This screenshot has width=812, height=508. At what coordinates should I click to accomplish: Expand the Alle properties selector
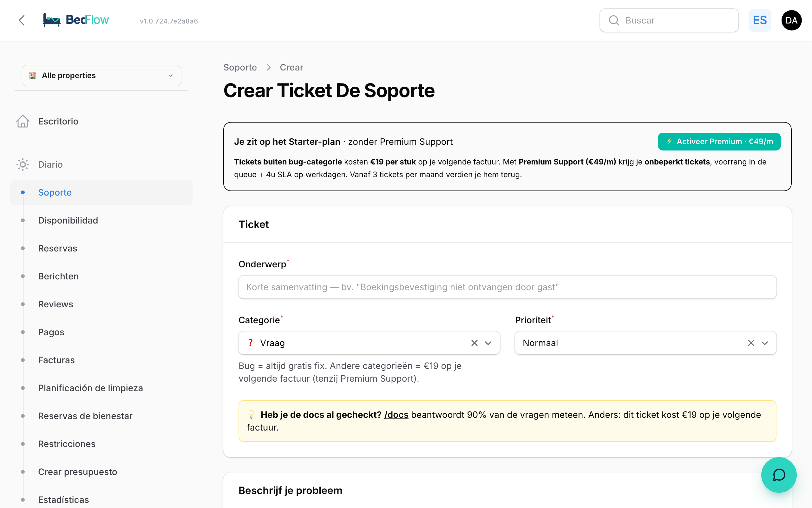[101, 76]
